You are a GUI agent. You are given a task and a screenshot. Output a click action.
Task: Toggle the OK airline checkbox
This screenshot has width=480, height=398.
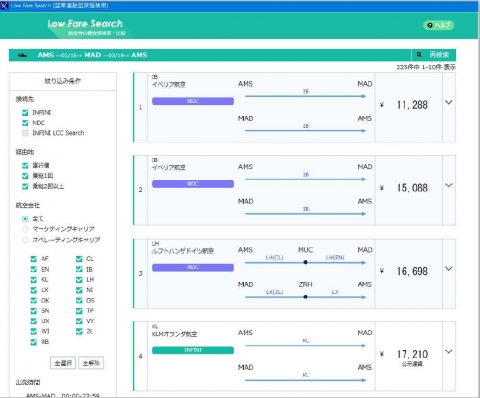pyautogui.click(x=34, y=301)
